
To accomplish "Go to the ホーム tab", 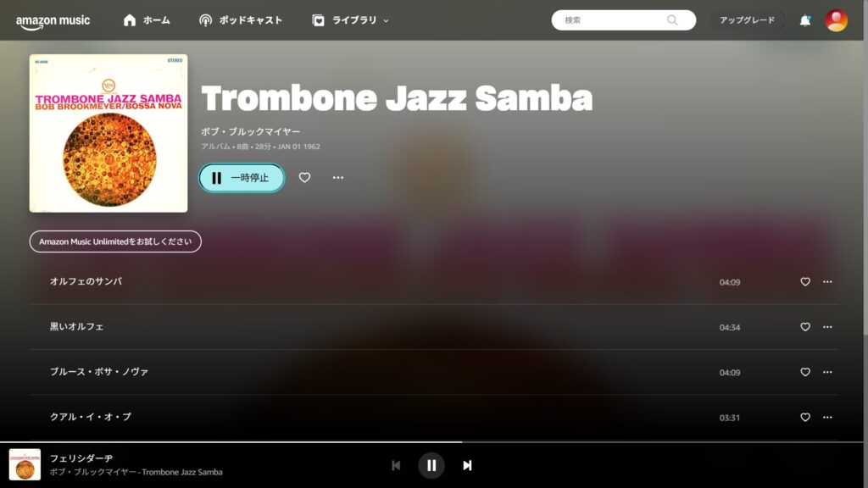I will 147,20.
